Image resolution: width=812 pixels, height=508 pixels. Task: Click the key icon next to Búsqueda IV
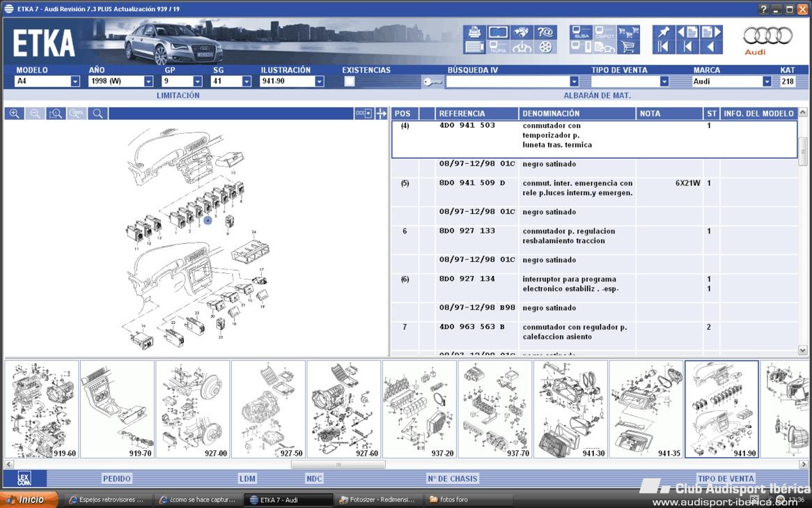coord(432,82)
